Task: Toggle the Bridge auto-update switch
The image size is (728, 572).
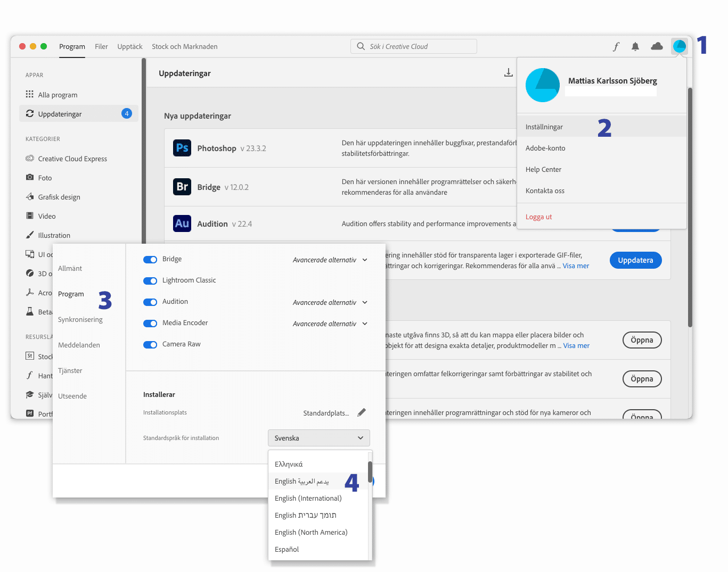Action: pyautogui.click(x=150, y=259)
